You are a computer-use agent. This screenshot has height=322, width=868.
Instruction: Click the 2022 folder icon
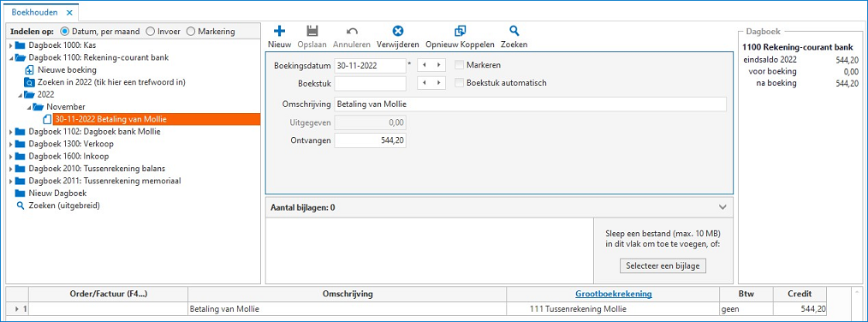coord(29,94)
